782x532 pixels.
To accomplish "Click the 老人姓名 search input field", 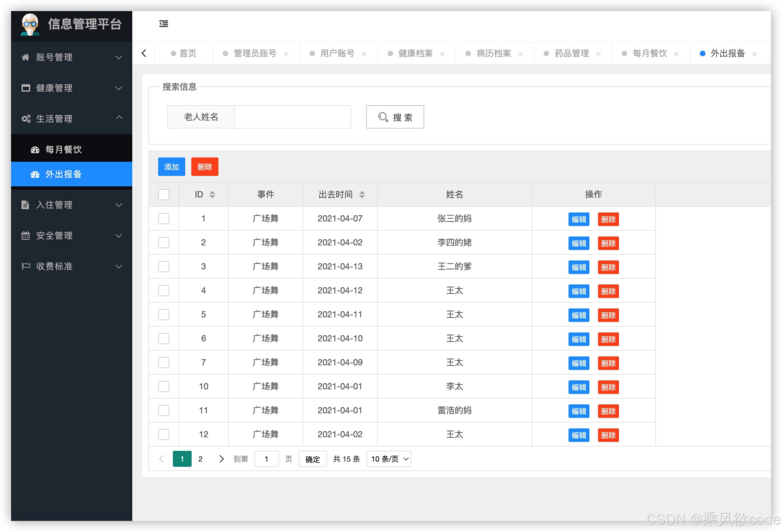I will point(293,117).
